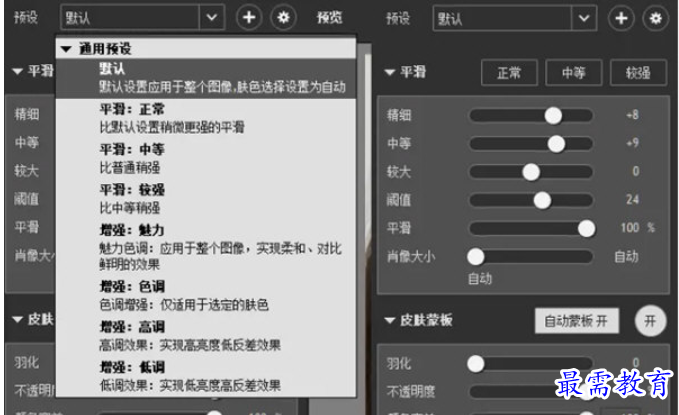Adjust the 阈值 slider in right panel

click(x=542, y=200)
